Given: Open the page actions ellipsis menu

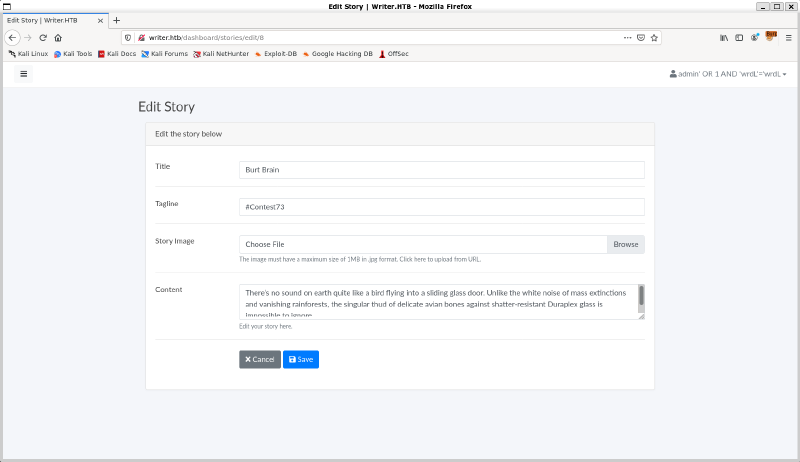Looking at the screenshot, I should click(627, 37).
